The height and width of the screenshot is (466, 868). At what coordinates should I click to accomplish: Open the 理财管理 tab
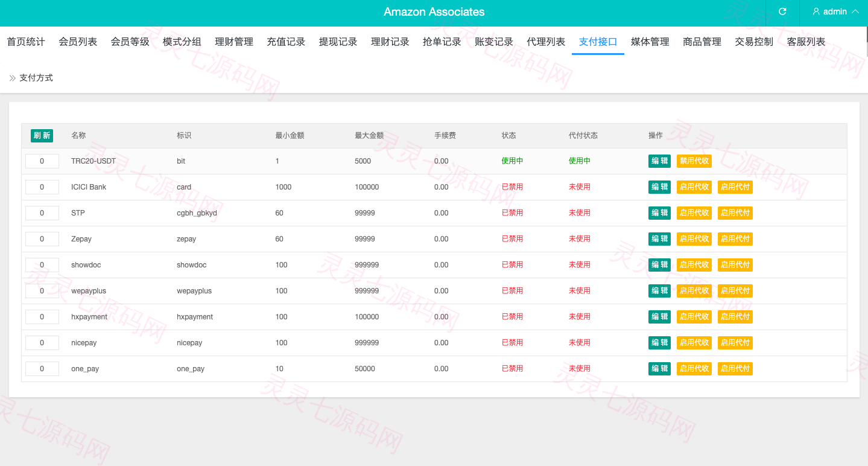(234, 42)
